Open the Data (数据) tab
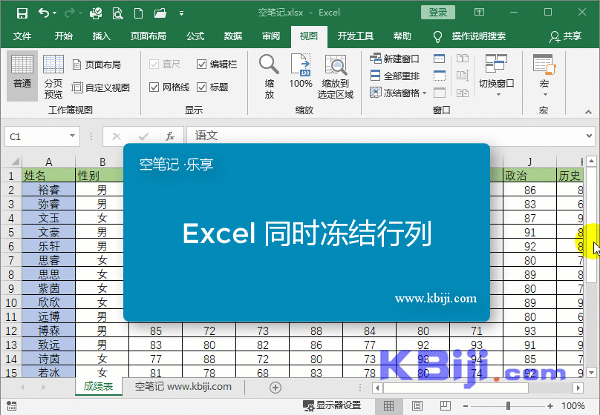The width and height of the screenshot is (600, 415). tap(233, 36)
